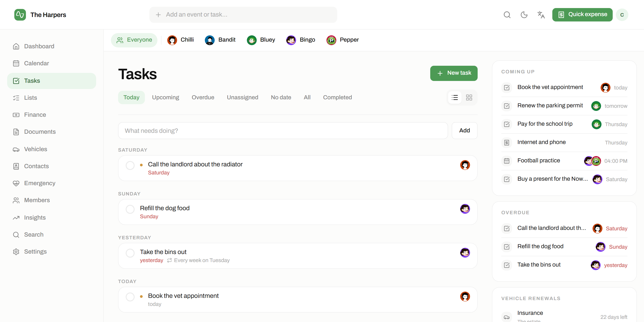This screenshot has height=322, width=644.
Task: Open 'Internet and phone' bill in Coming Up
Action: (x=564, y=142)
